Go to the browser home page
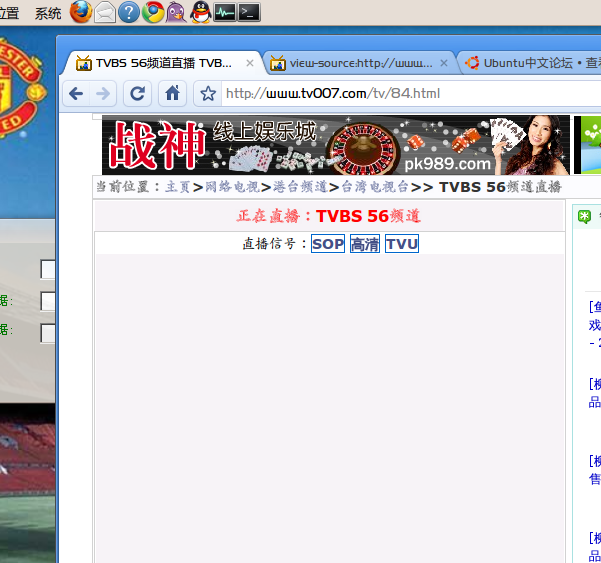Image resolution: width=601 pixels, height=563 pixels. coord(172,94)
